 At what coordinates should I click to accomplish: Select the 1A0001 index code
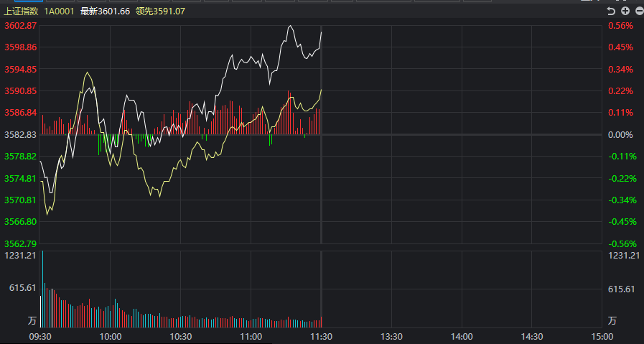(59, 11)
